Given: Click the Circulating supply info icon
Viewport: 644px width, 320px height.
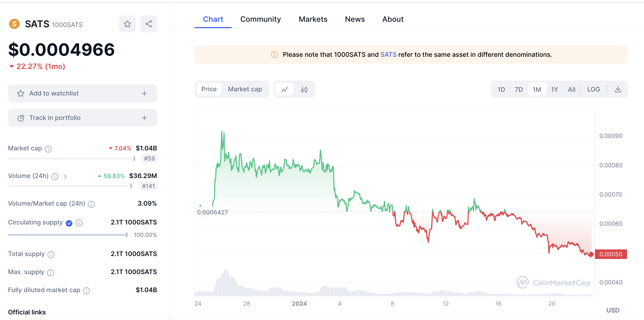Looking at the screenshot, I should (79, 223).
